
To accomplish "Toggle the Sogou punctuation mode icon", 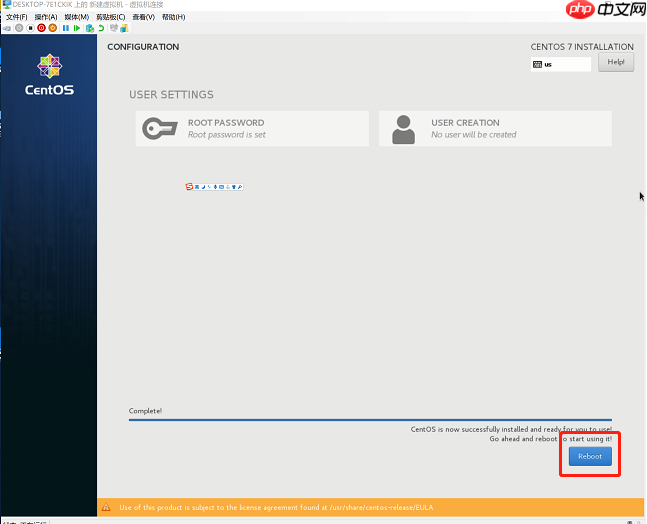I will click(x=209, y=187).
